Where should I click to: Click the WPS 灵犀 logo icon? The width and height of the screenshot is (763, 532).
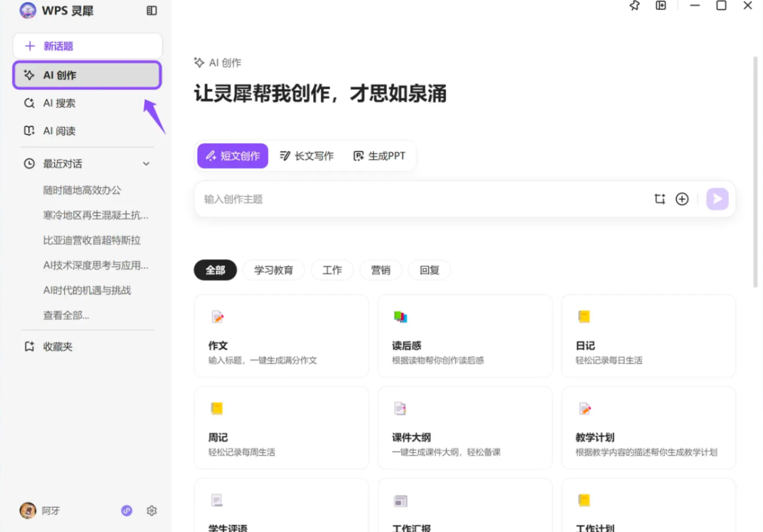28,11
